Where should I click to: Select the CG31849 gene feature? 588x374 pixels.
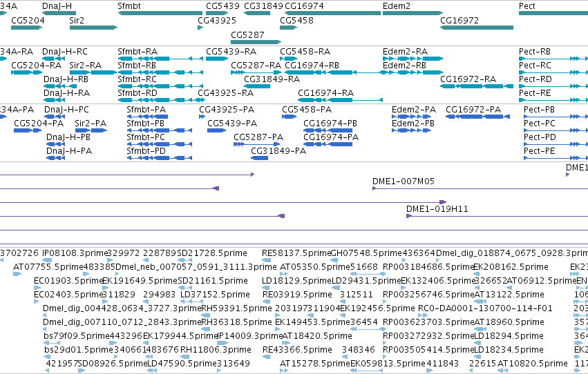click(x=257, y=13)
